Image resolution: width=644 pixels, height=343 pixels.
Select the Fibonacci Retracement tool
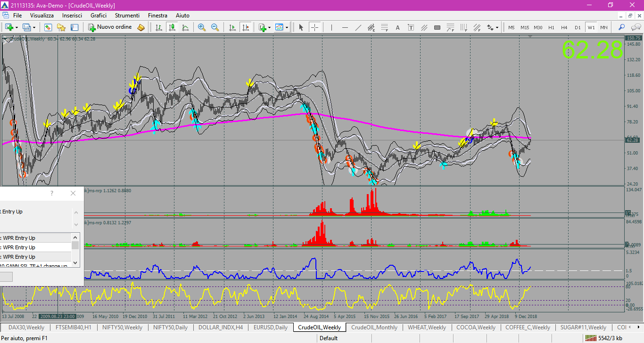[384, 27]
